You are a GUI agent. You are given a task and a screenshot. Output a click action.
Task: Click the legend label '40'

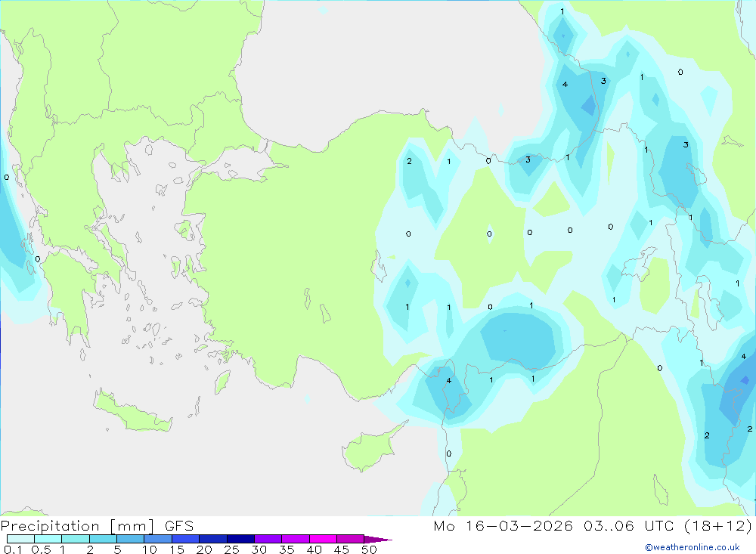point(314,549)
